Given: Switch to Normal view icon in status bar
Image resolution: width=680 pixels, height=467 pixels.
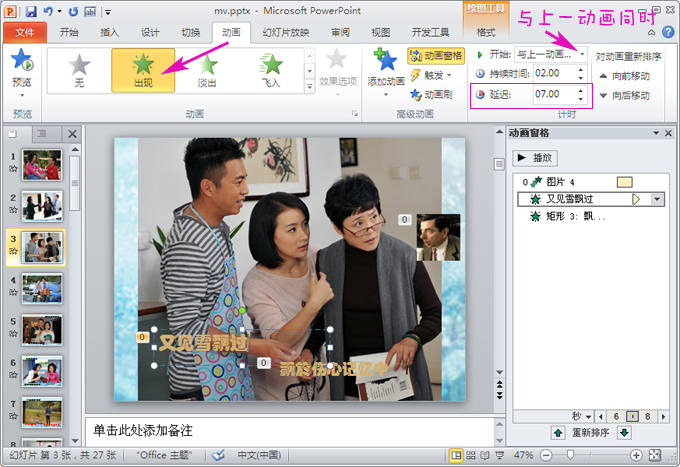Looking at the screenshot, I should (456, 455).
